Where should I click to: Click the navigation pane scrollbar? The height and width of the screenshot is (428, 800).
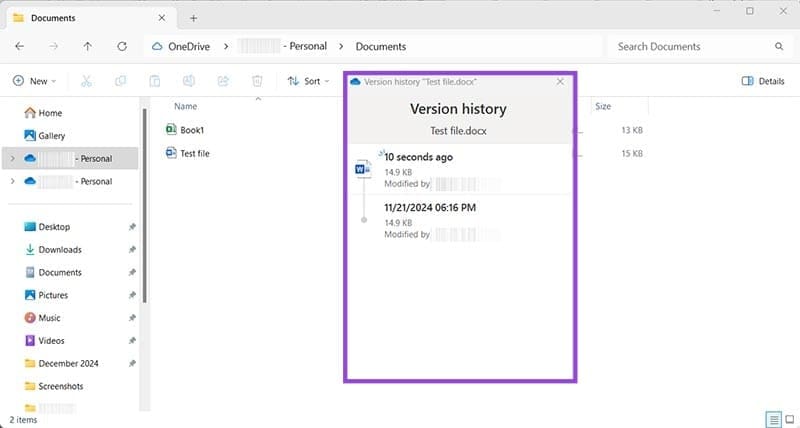(146, 220)
